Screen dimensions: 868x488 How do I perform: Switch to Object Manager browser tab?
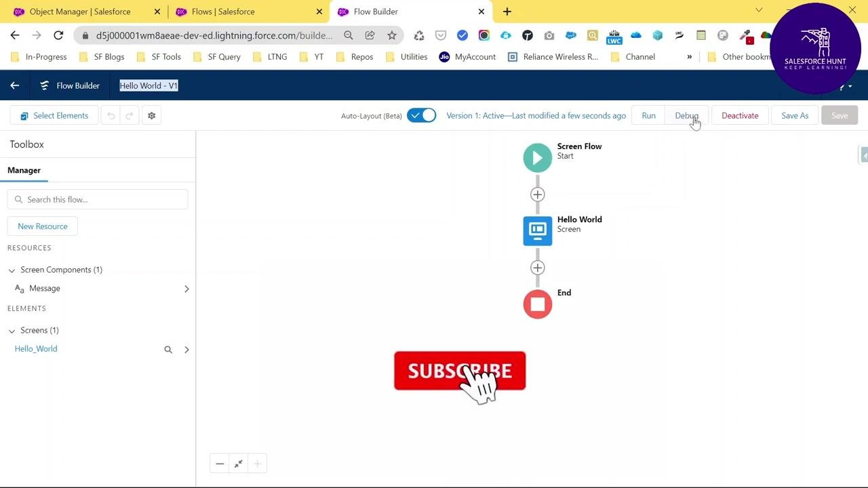[x=86, y=12]
